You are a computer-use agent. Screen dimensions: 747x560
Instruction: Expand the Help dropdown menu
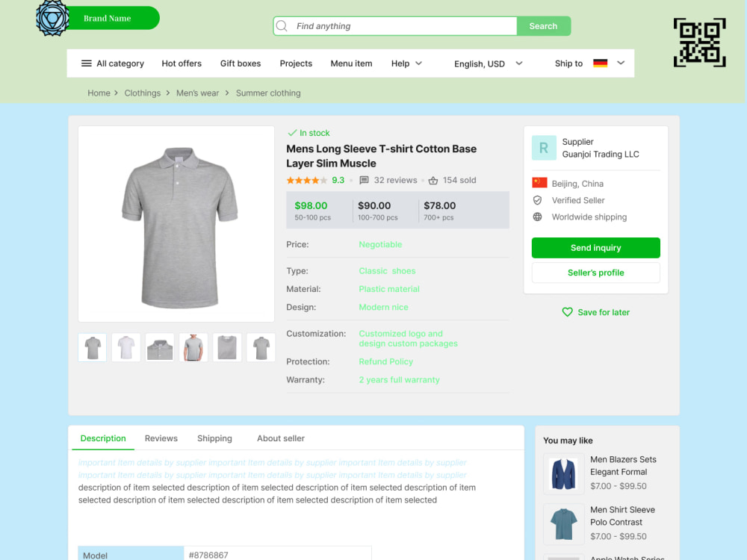tap(406, 63)
